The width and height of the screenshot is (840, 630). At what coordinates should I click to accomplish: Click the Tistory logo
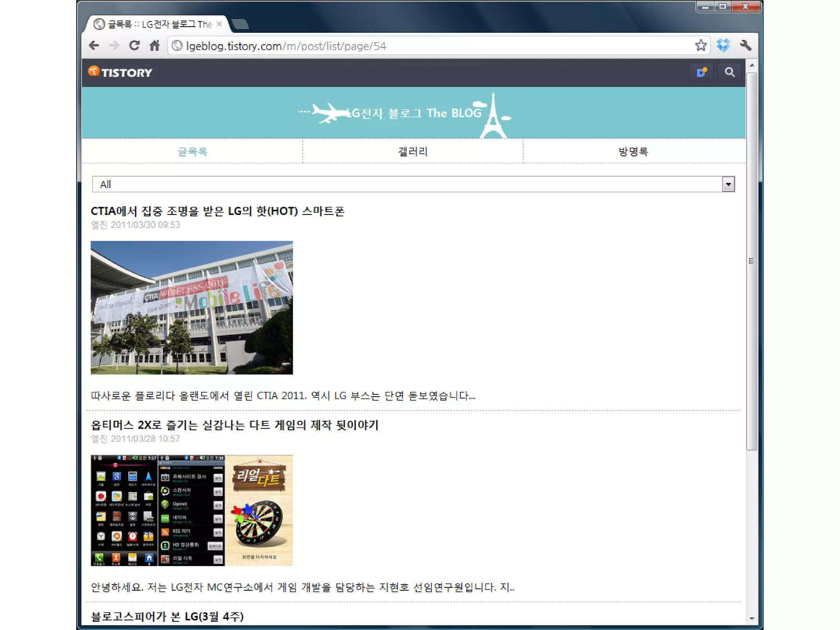(120, 73)
